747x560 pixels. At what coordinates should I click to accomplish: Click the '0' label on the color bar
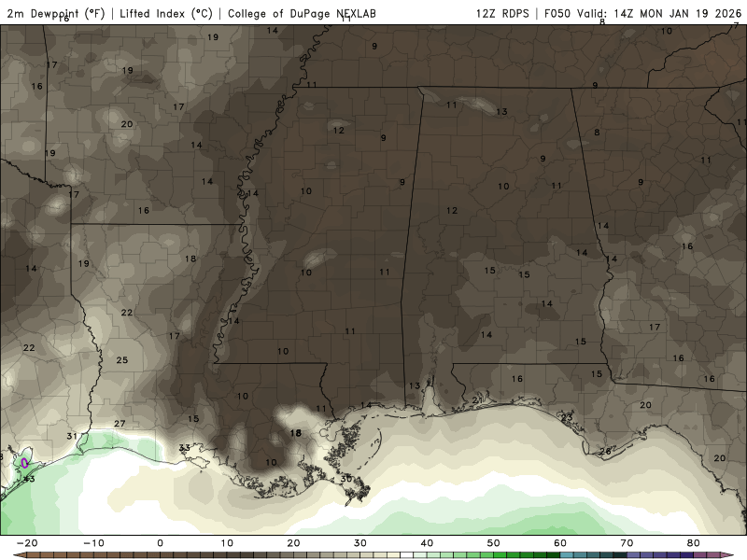click(x=160, y=543)
